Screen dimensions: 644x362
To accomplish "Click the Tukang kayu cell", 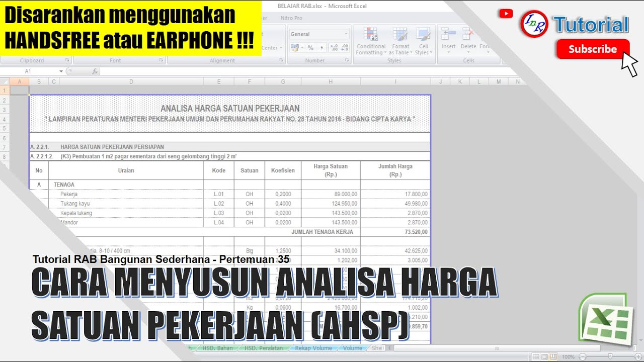I will tap(75, 204).
